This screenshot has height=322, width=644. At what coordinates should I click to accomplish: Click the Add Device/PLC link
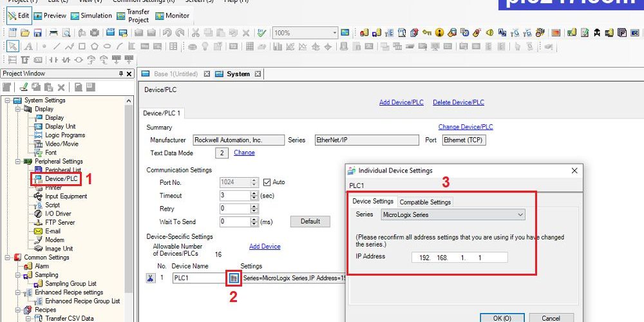tap(401, 102)
